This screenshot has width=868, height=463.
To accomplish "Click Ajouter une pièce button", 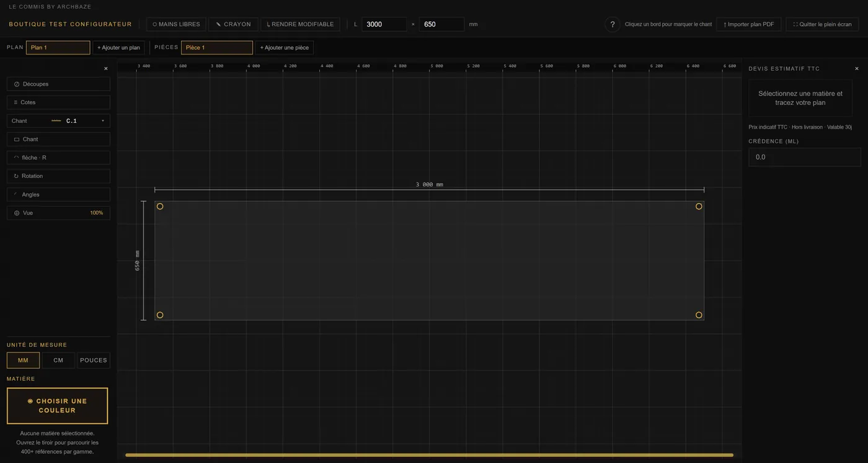I will pyautogui.click(x=285, y=48).
